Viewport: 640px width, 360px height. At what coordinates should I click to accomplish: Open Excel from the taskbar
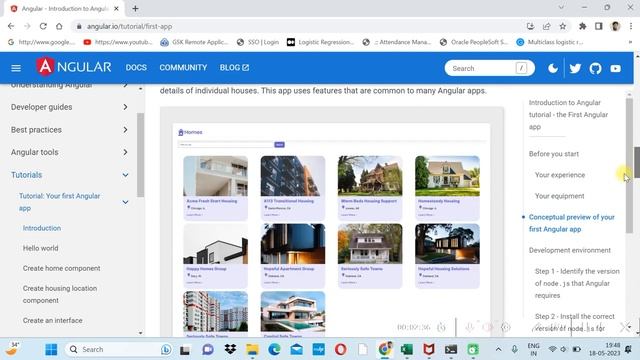407,349
